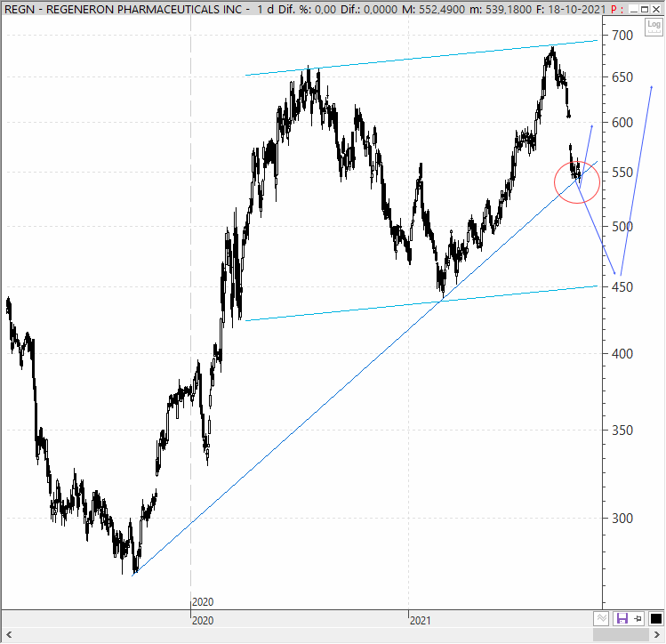Open the black color swatch
Screen dimensions: 666x644
pos(656,618)
